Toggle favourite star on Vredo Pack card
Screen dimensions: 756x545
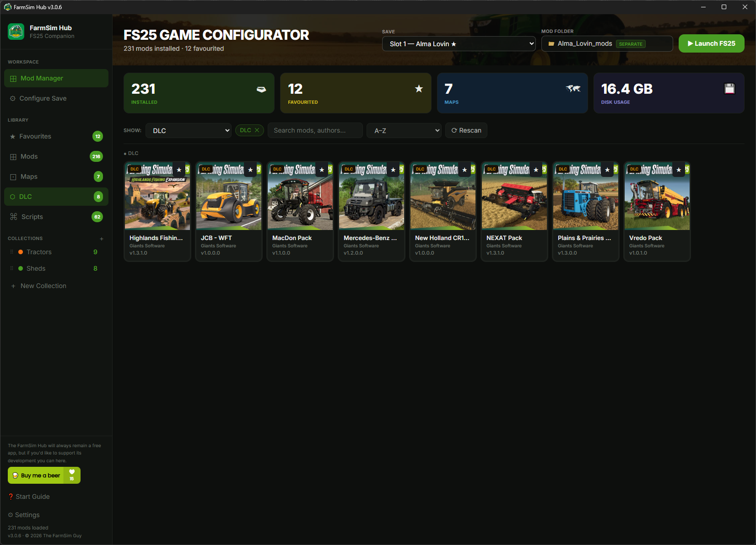[x=679, y=170]
